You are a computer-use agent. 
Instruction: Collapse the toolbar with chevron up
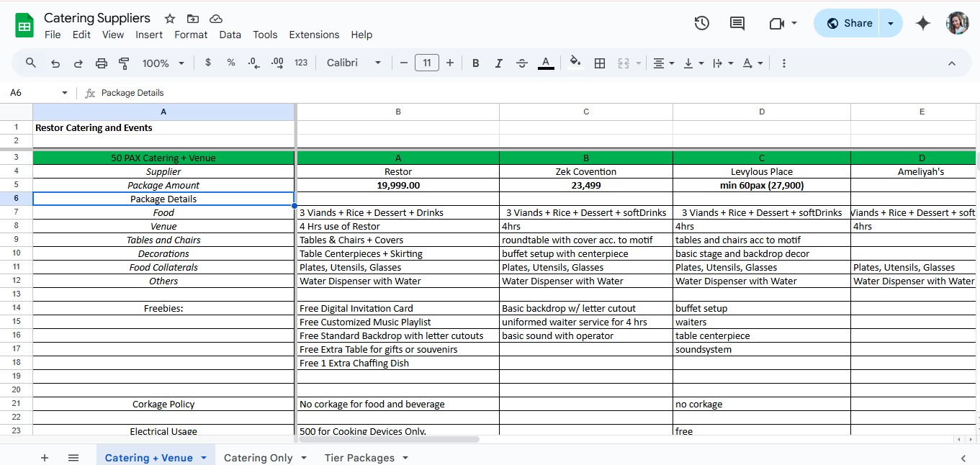point(951,63)
